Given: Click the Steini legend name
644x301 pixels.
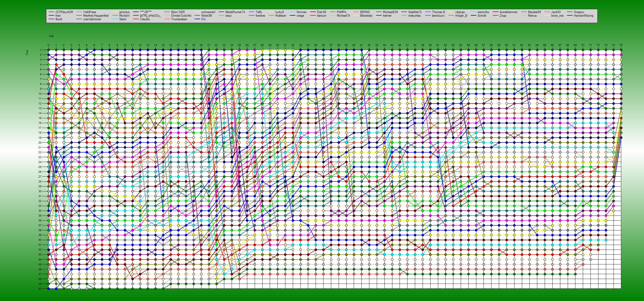Looking at the screenshot, I should [123, 19].
